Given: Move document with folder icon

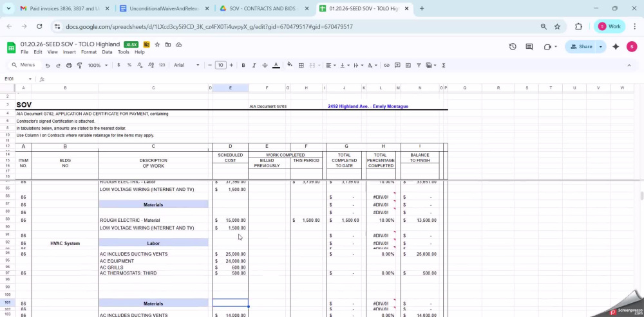Looking at the screenshot, I should [x=168, y=45].
